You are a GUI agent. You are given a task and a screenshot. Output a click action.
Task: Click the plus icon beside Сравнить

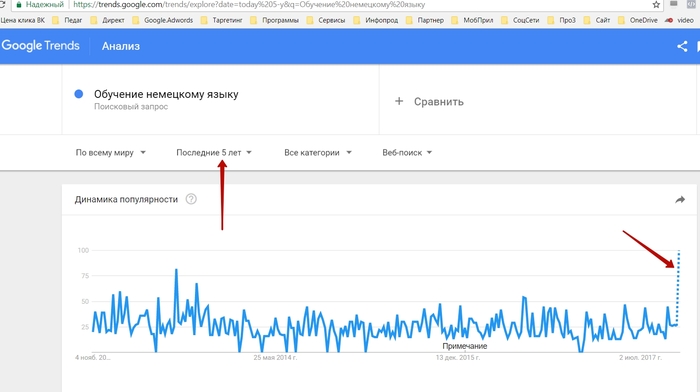pos(399,101)
